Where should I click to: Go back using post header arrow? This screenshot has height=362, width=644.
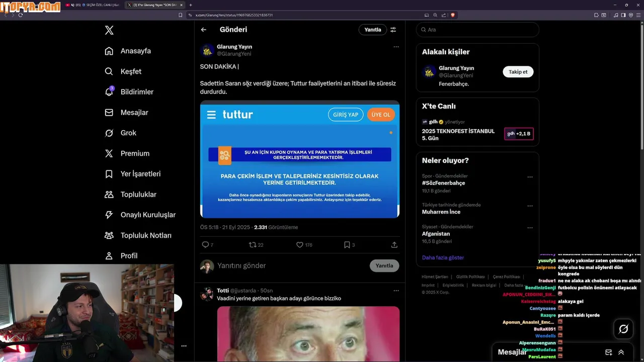[x=204, y=30]
